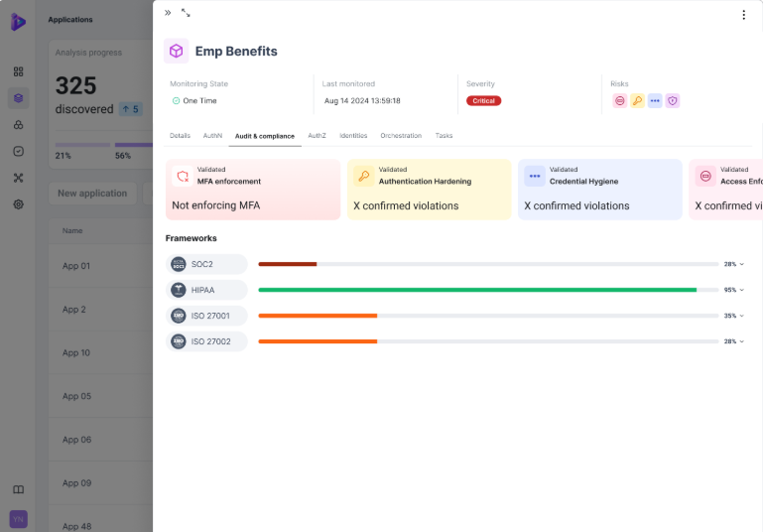Click the key risk icon under Risks

point(637,101)
